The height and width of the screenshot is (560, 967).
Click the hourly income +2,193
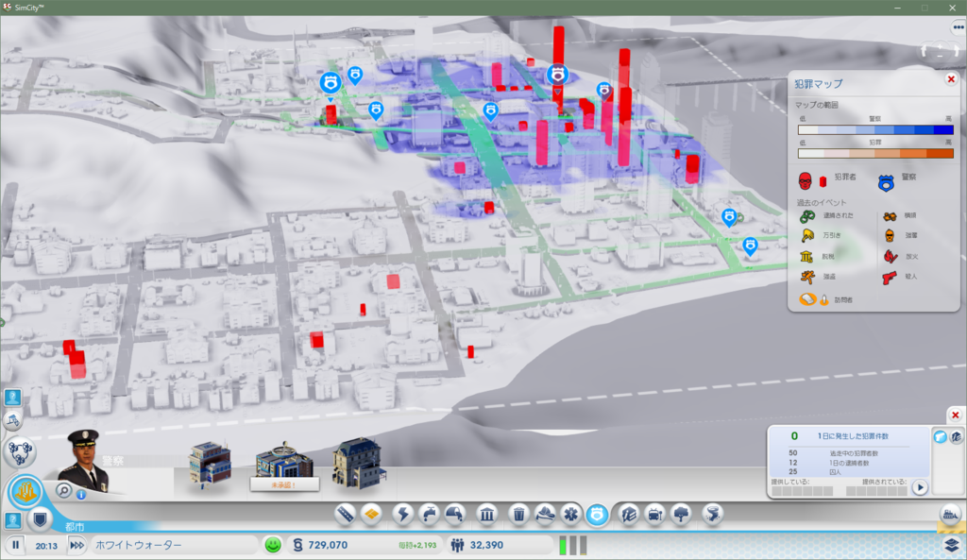point(417,545)
